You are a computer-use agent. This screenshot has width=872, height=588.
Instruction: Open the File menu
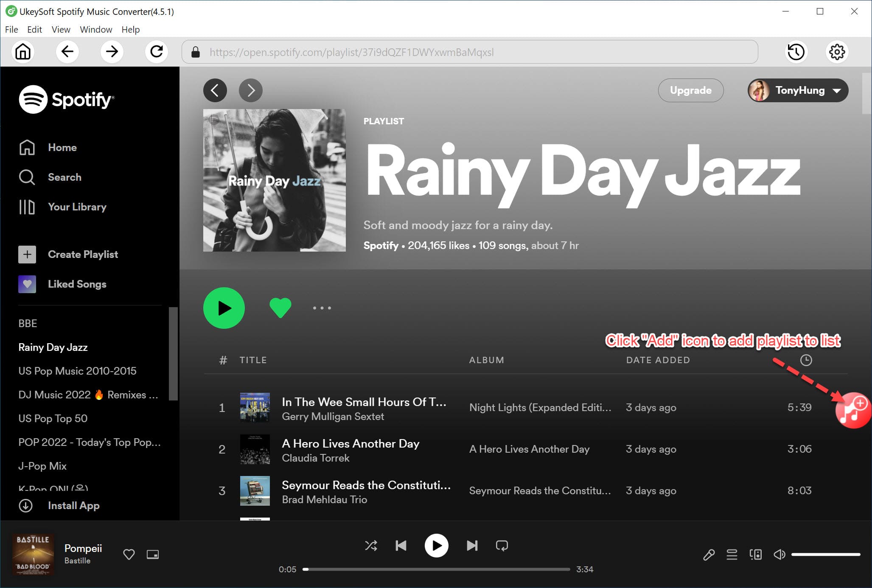pos(11,30)
